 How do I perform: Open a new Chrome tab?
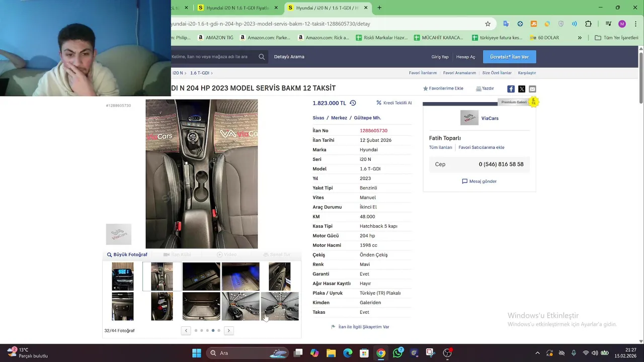point(379,8)
